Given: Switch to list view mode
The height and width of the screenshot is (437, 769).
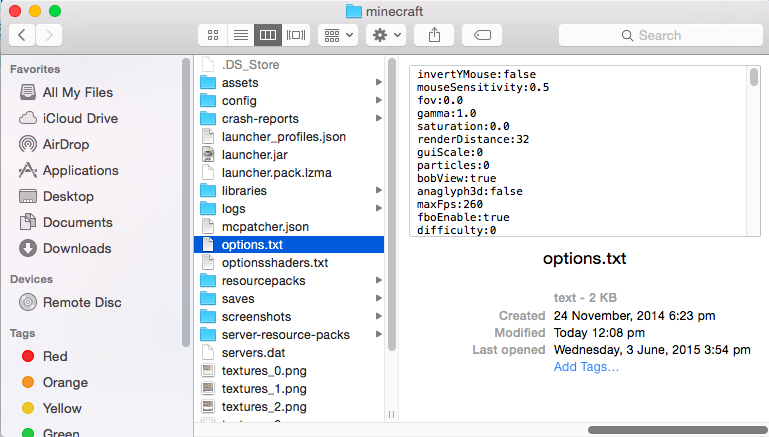Looking at the screenshot, I should point(240,35).
